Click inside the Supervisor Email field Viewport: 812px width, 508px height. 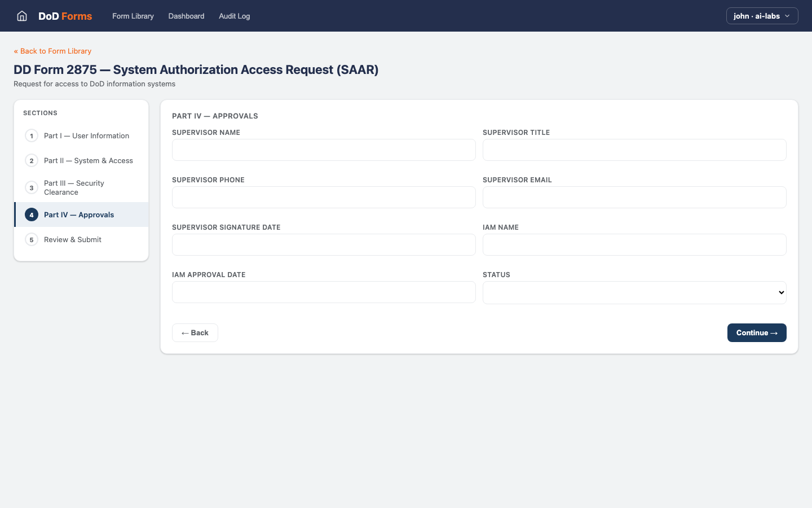pos(634,197)
